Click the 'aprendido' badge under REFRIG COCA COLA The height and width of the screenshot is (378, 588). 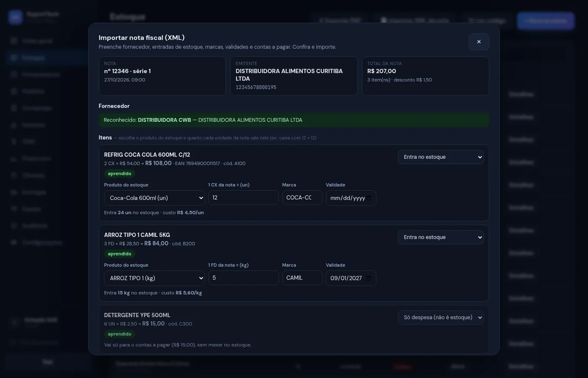tap(120, 173)
